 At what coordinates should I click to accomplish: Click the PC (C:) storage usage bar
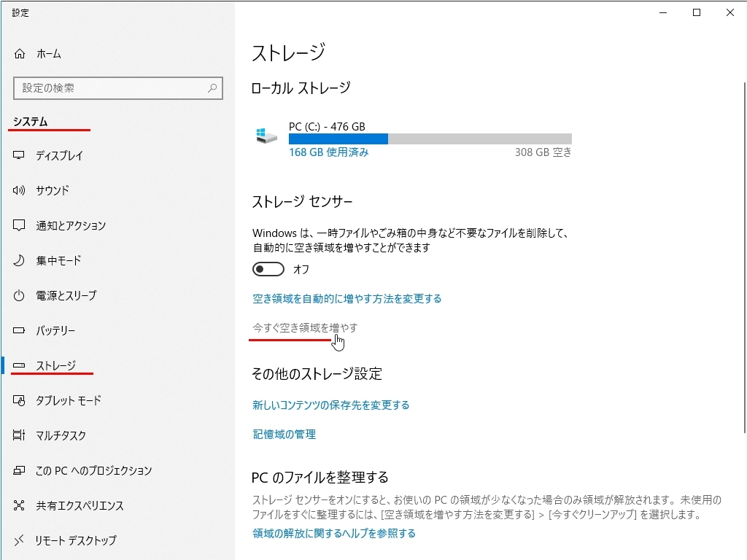[x=430, y=139]
